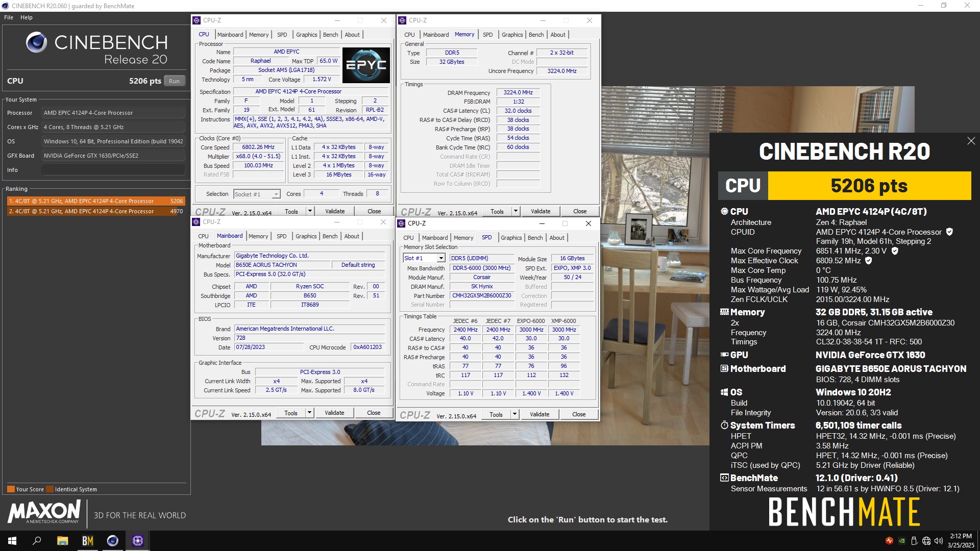Click Validate in the CPU-Z CPU window
The height and width of the screenshot is (551, 980).
[x=335, y=211]
